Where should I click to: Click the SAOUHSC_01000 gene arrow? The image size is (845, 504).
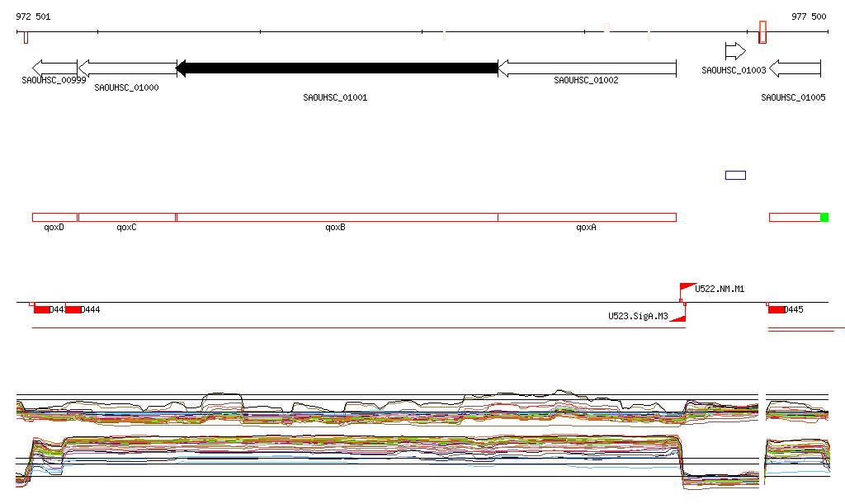128,68
